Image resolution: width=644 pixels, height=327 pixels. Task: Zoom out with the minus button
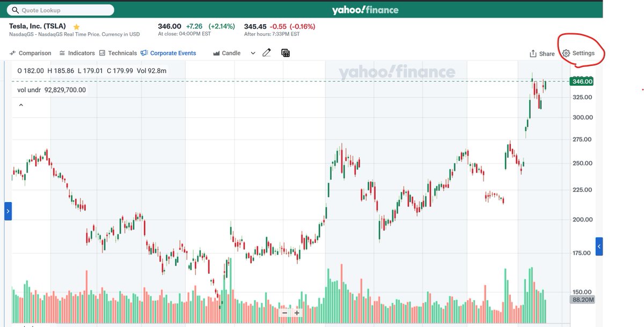pos(284,313)
